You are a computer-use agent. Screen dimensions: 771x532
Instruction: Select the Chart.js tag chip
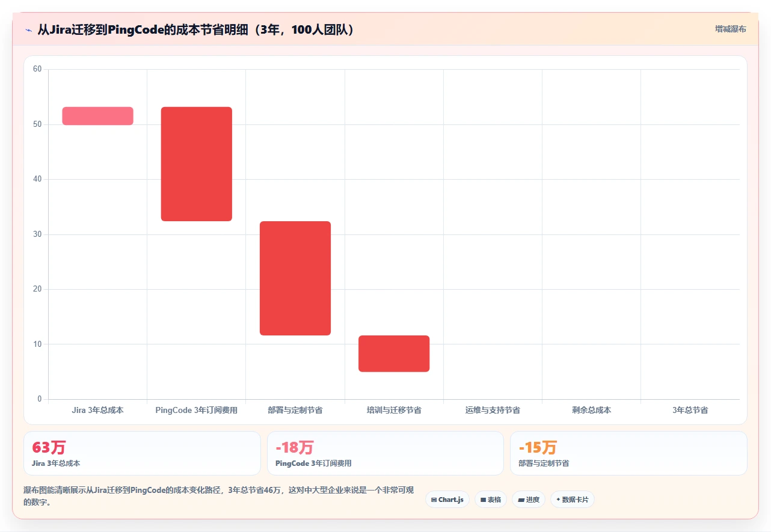[x=447, y=500]
